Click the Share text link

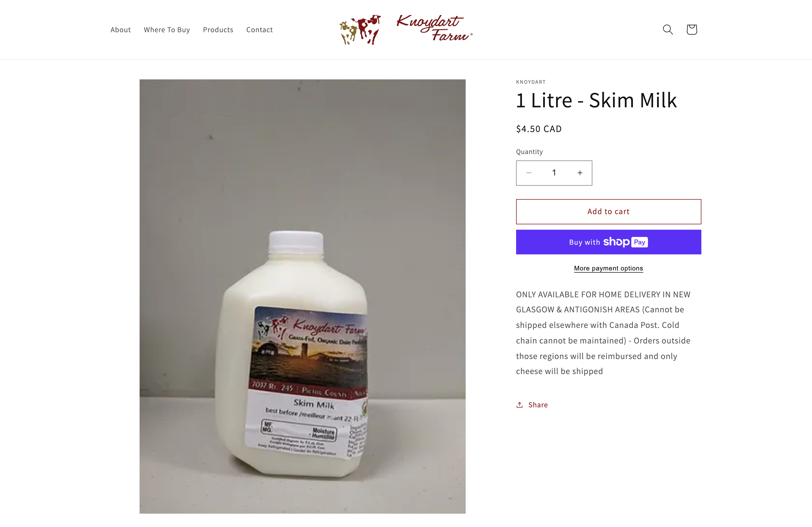[x=538, y=405]
